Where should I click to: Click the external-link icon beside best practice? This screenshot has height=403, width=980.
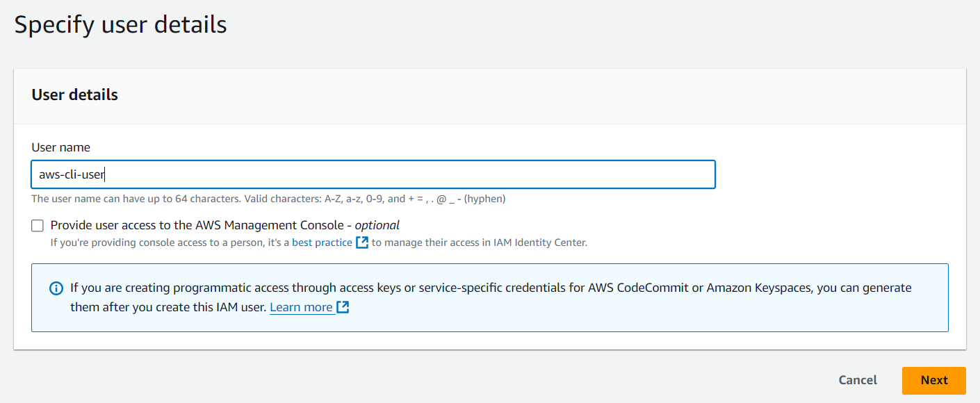[x=361, y=243]
